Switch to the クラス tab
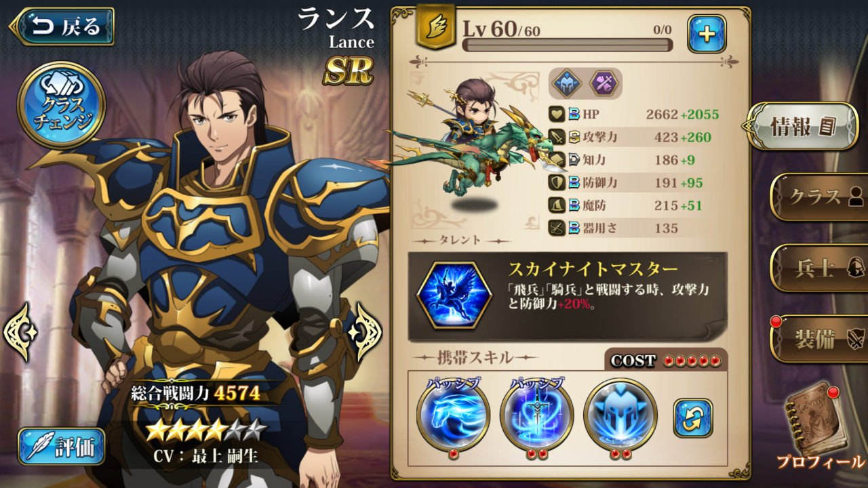 point(819,197)
